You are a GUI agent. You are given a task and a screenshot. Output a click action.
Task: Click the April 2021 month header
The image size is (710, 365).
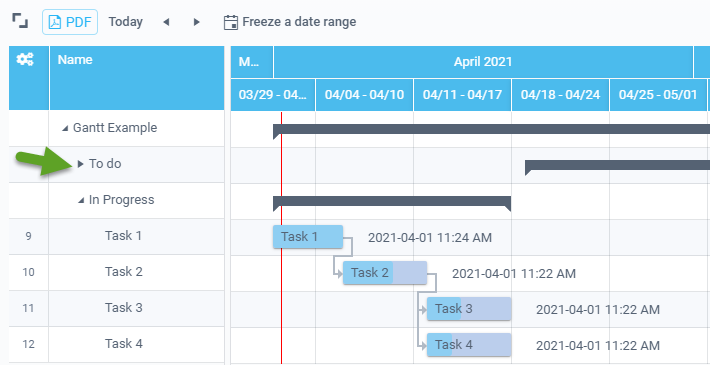pyautogui.click(x=483, y=62)
